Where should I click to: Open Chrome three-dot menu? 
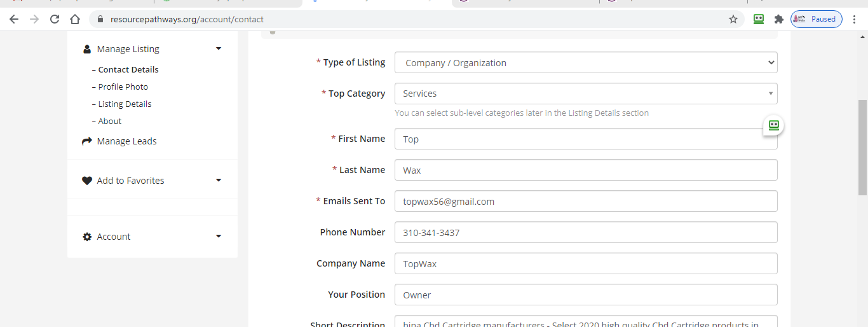pyautogui.click(x=855, y=19)
